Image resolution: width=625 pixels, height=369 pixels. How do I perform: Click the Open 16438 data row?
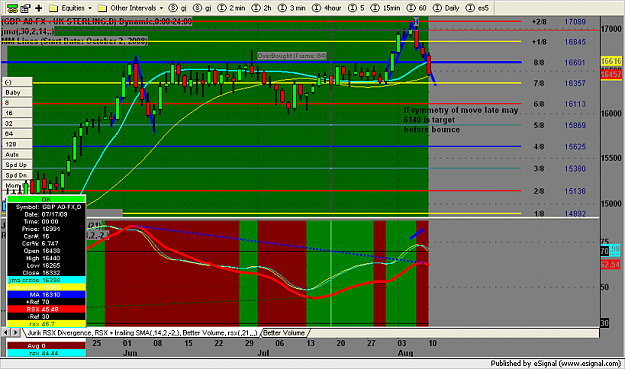click(46, 251)
